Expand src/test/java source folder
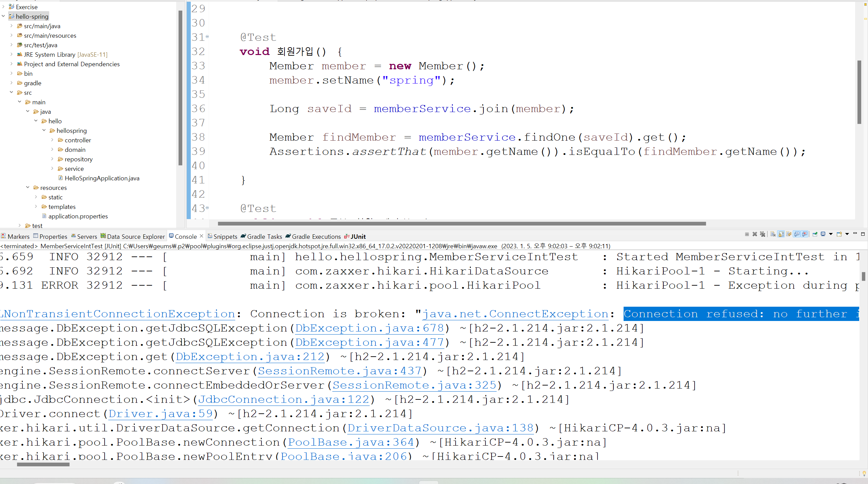868x484 pixels. pos(12,44)
